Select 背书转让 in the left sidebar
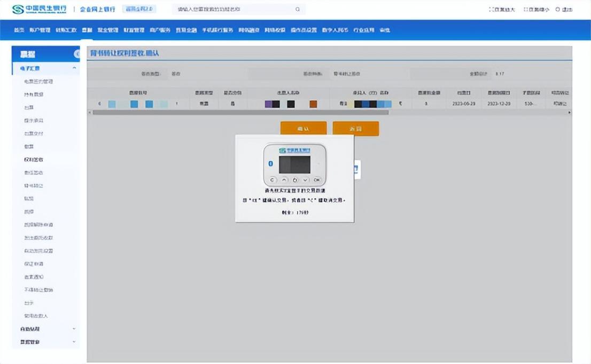The image size is (591, 364). (x=34, y=186)
